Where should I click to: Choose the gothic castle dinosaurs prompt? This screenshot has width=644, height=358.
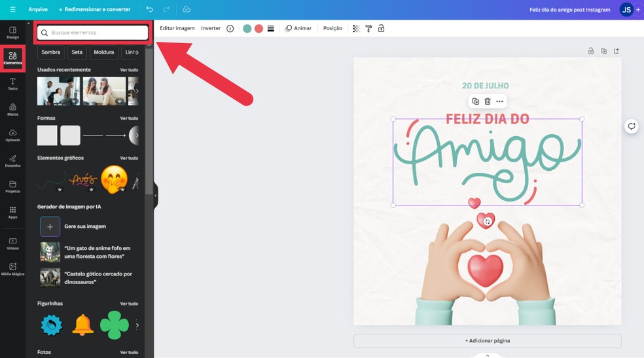click(86, 278)
